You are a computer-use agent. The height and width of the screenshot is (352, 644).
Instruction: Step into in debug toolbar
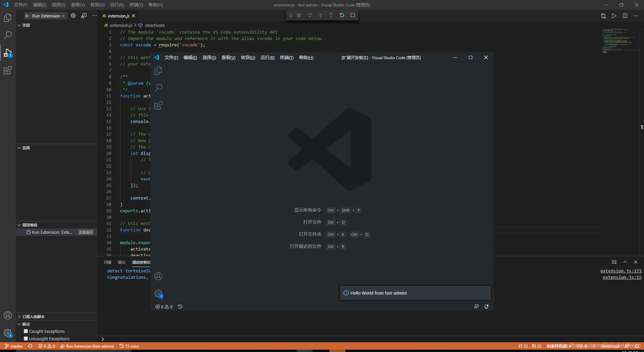click(320, 15)
